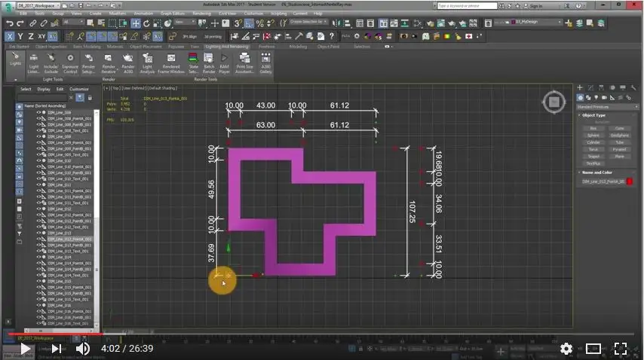Open the Graph Editors menu
Image resolution: width=644 pixels, height=360 pixels.
click(173, 14)
